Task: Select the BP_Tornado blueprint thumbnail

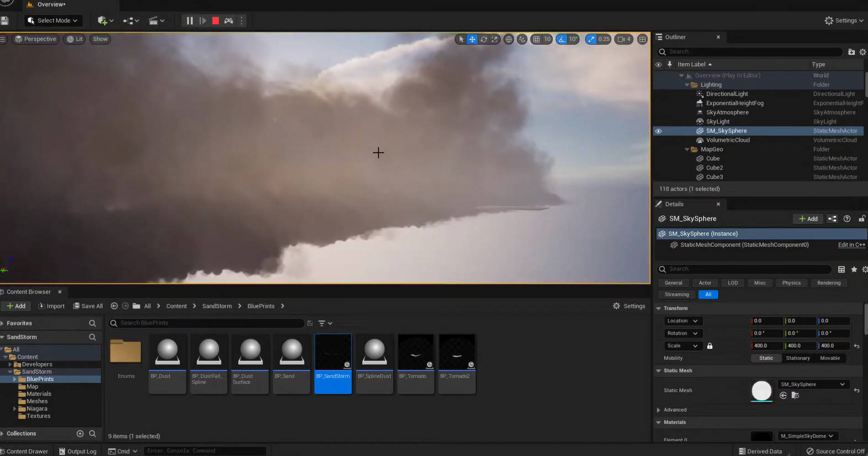Action: [x=415, y=353]
